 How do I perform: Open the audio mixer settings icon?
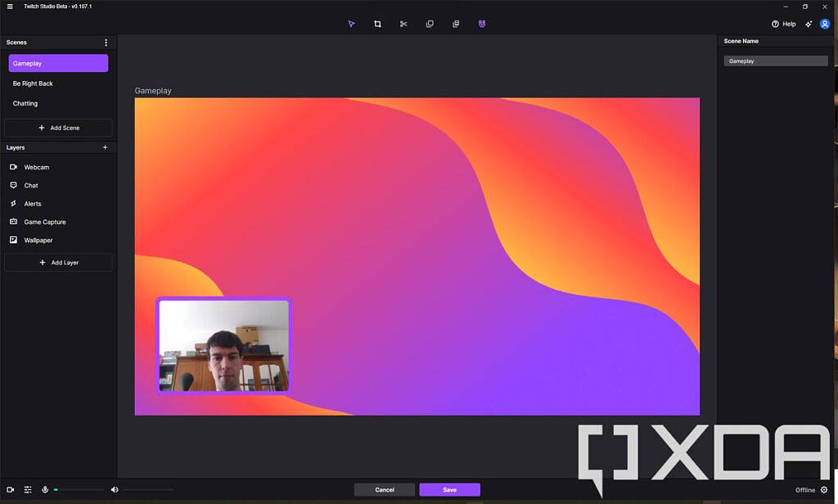[27, 488]
